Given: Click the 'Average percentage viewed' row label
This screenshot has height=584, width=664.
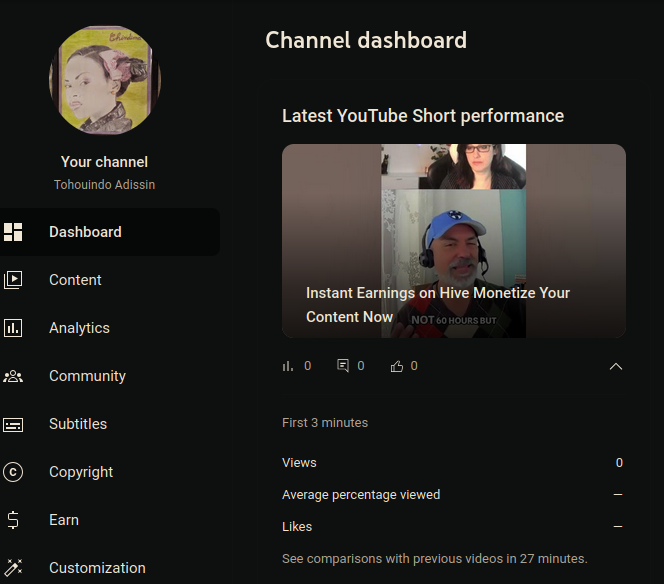Looking at the screenshot, I should point(361,495).
